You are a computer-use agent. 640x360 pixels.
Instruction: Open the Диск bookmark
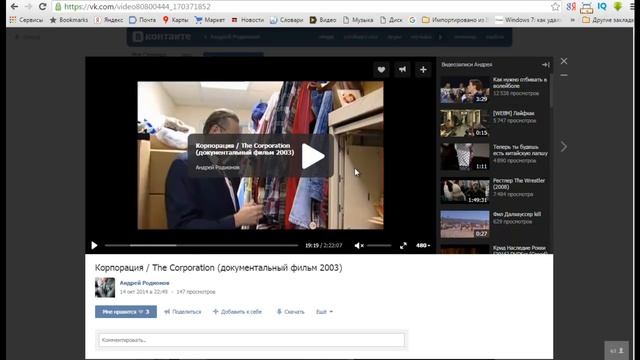point(391,20)
